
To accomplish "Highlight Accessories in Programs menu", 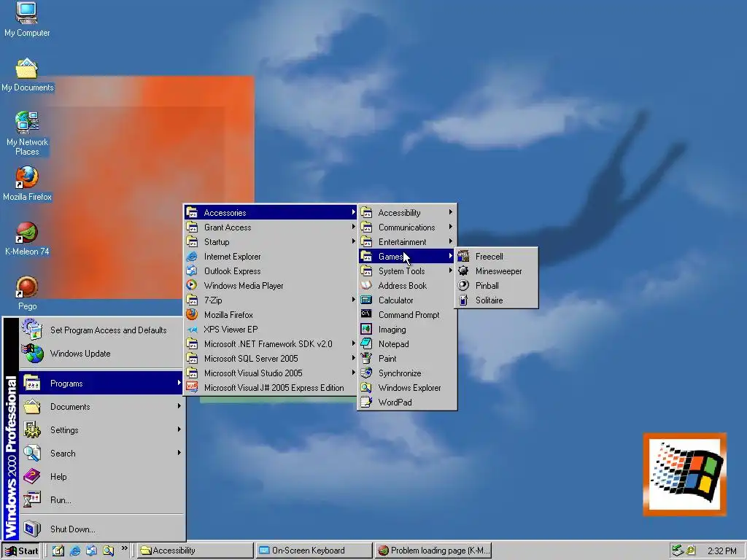I will [x=271, y=212].
